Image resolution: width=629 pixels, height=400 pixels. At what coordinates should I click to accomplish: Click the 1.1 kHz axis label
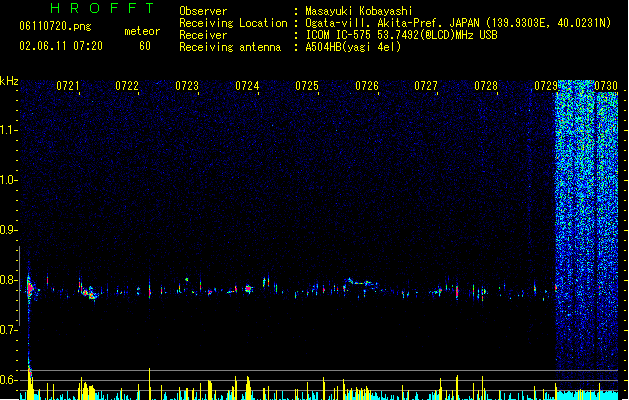pyautogui.click(x=9, y=130)
